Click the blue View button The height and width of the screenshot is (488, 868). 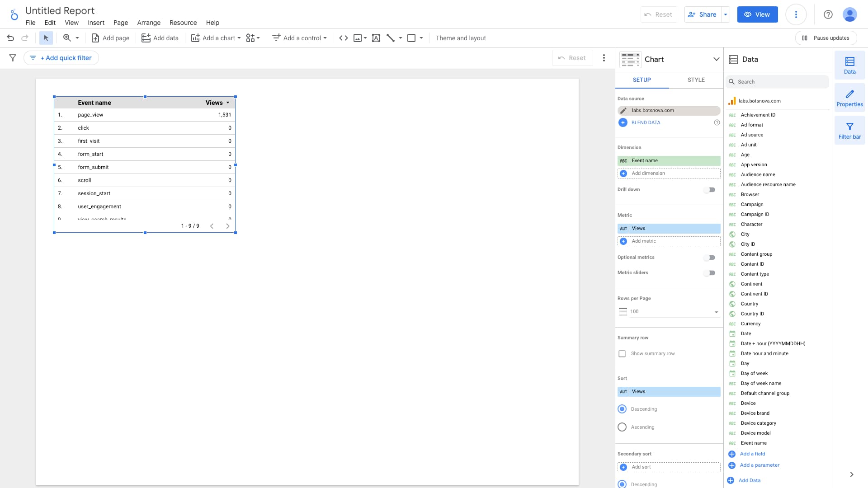pyautogui.click(x=757, y=14)
